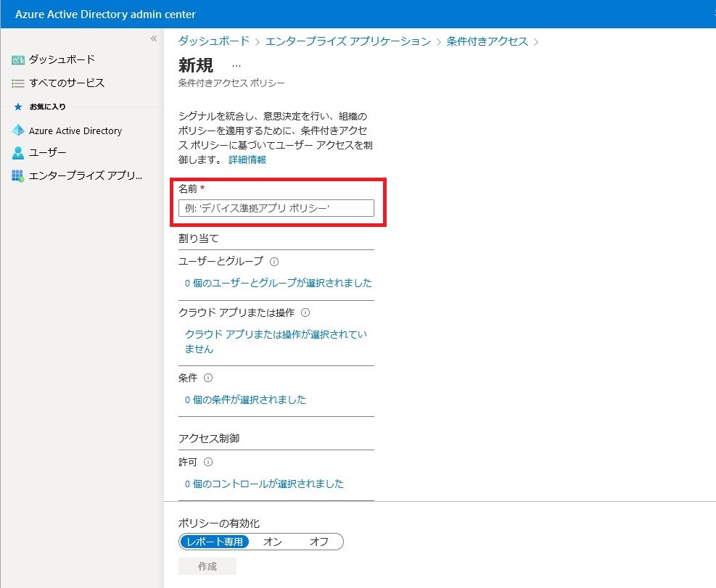Click the dashboard chart icon in sidebar
The height and width of the screenshot is (588, 716).
click(18, 59)
